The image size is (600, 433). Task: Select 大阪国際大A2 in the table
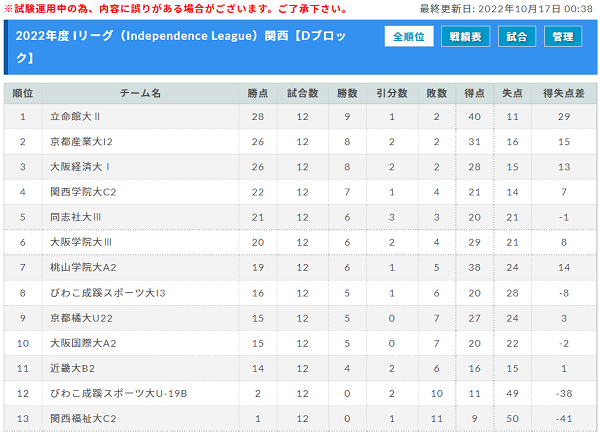pyautogui.click(x=83, y=343)
